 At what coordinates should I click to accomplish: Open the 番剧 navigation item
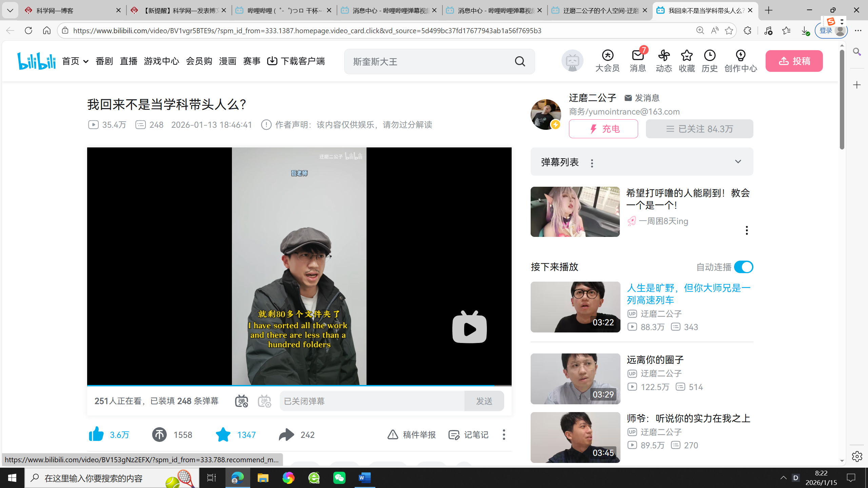point(104,61)
